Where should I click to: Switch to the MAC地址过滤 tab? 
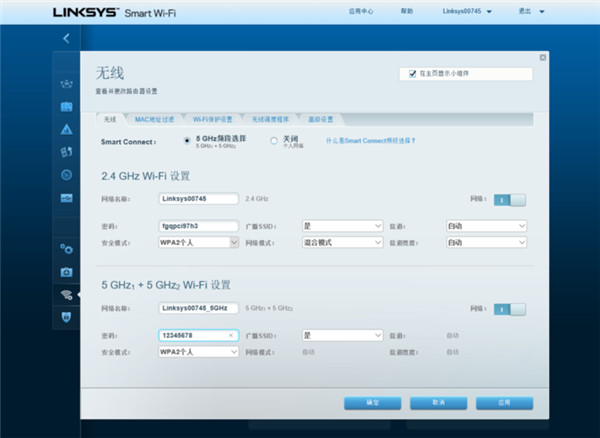click(154, 119)
